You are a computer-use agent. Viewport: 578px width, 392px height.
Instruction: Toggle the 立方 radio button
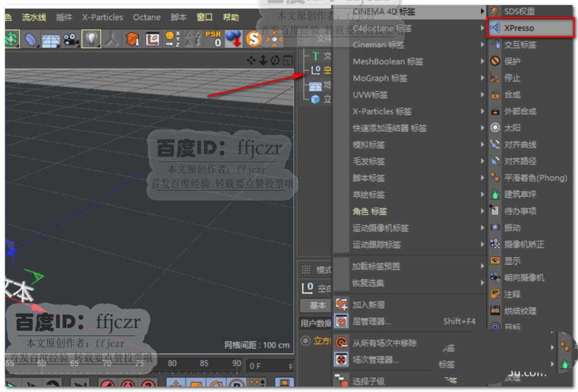[x=306, y=341]
